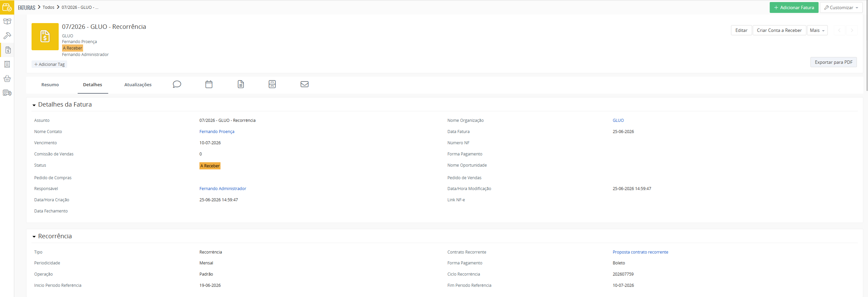868x297 pixels.
Task: Click Data/Hora Modificação value
Action: point(632,189)
